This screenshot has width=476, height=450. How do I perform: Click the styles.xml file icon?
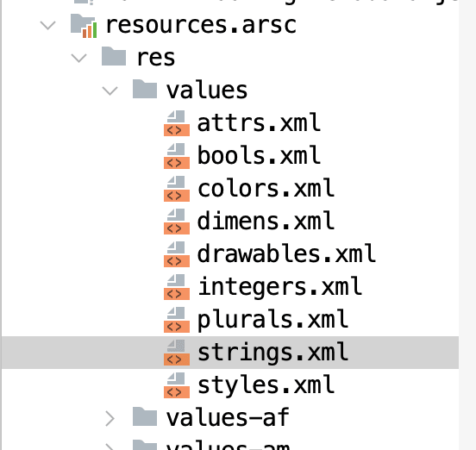[177, 385]
